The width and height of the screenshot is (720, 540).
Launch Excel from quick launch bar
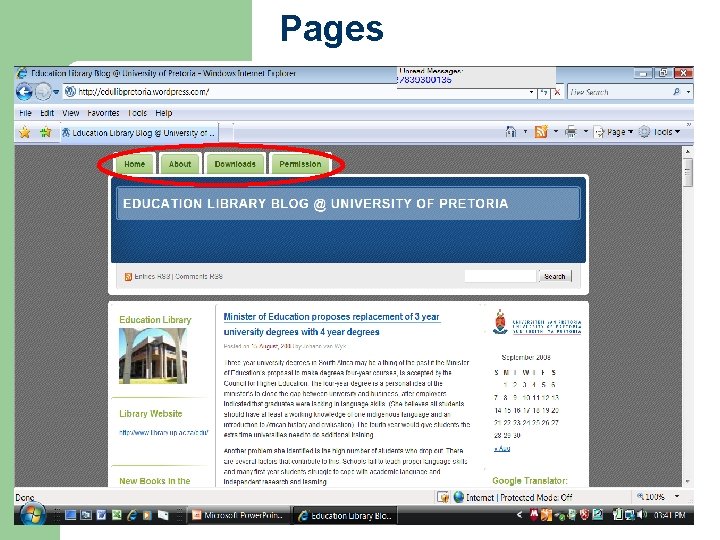tap(117, 515)
